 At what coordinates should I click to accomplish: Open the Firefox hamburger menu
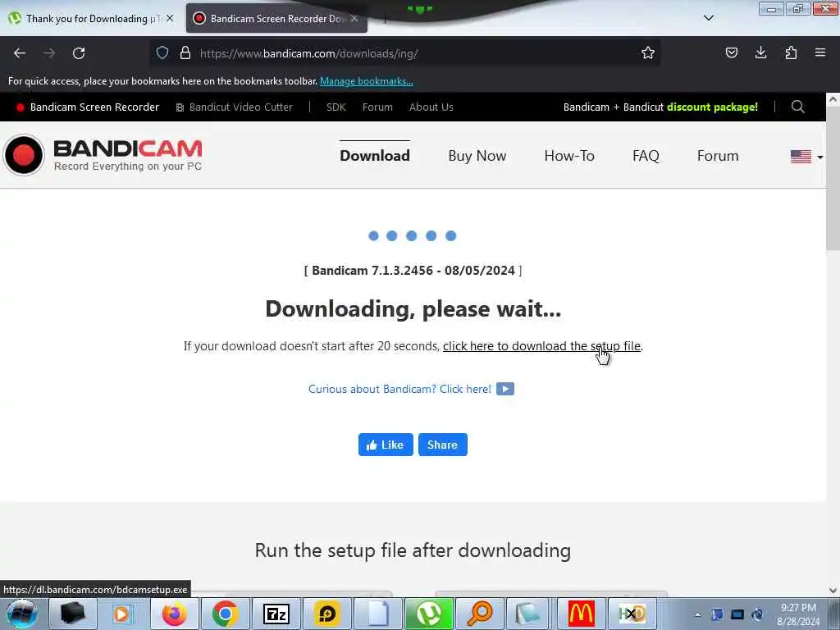tap(820, 52)
